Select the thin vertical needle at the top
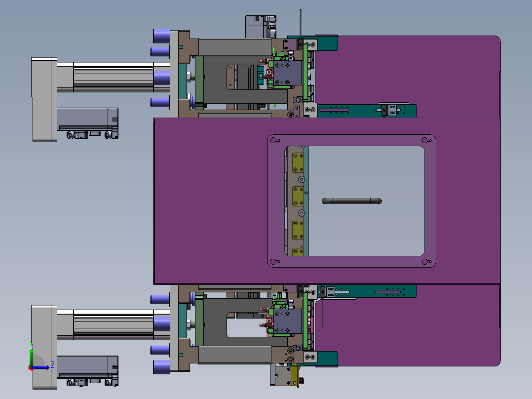The height and width of the screenshot is (399, 532). [x=301, y=24]
